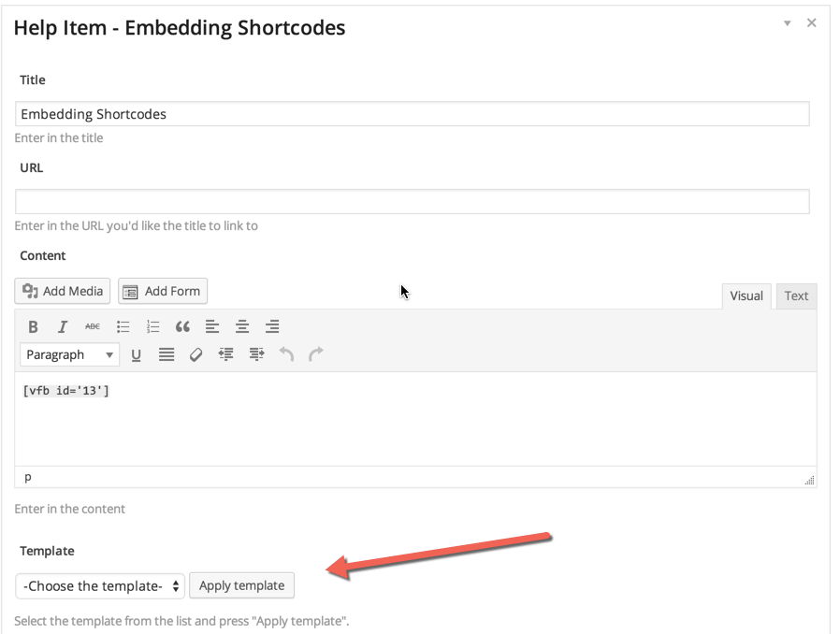Underline the selected text
This screenshot has height=634, width=840.
[137, 355]
